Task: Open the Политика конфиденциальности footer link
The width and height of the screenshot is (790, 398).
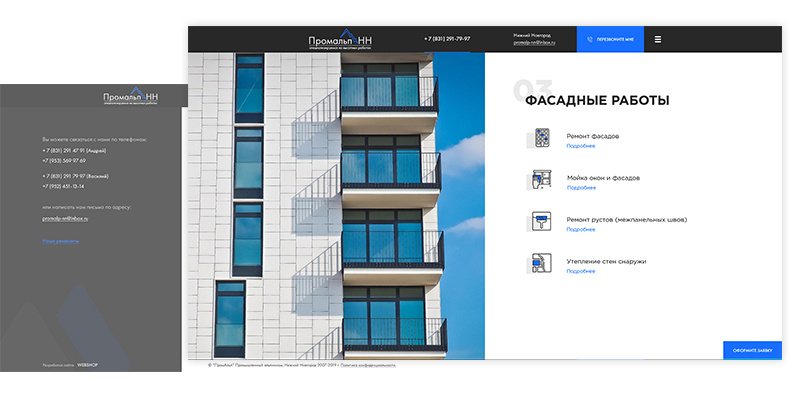Action: point(368,365)
